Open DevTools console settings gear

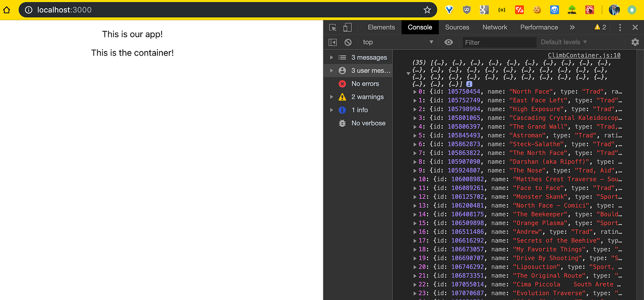tap(635, 42)
